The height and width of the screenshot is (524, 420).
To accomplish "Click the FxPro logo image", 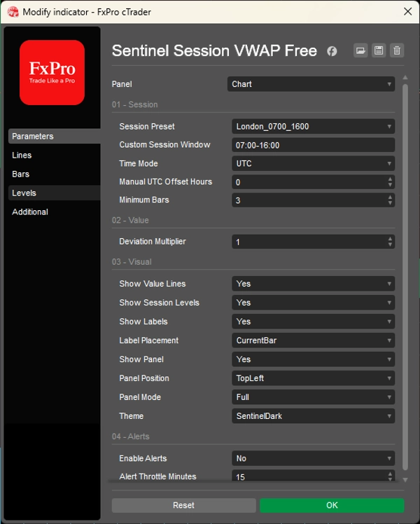I will click(52, 73).
